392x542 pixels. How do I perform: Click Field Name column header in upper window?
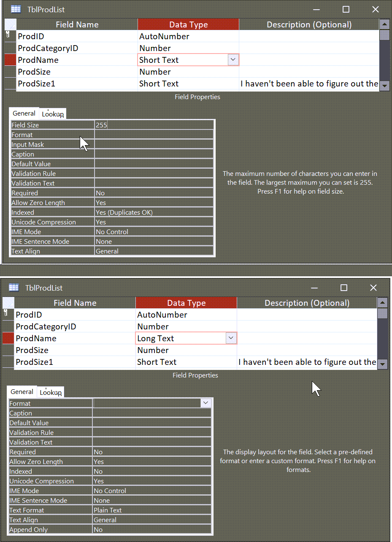tap(77, 24)
